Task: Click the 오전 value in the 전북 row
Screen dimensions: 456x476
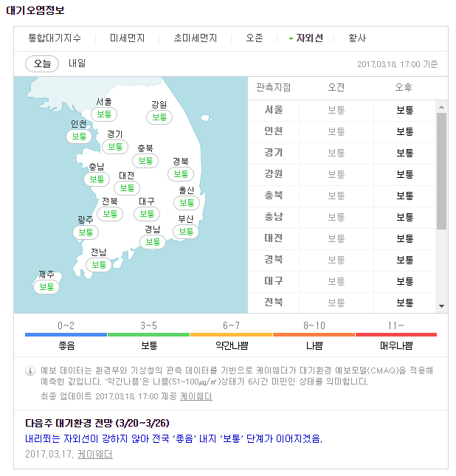Action: [x=336, y=303]
